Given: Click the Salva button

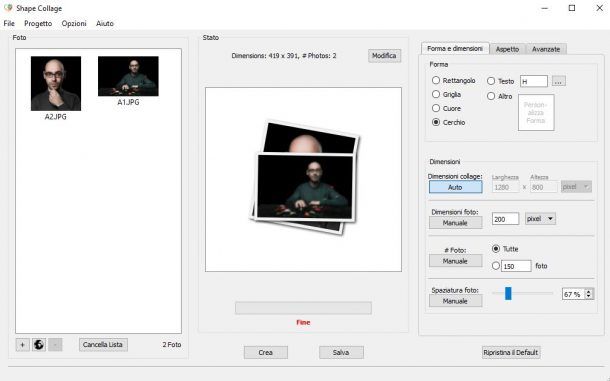Looking at the screenshot, I should (x=341, y=353).
